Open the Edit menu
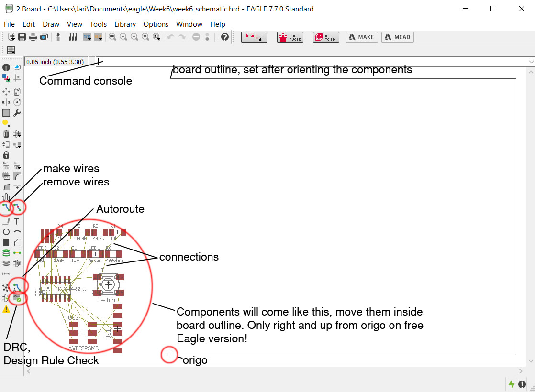The width and height of the screenshot is (535, 392). point(29,24)
